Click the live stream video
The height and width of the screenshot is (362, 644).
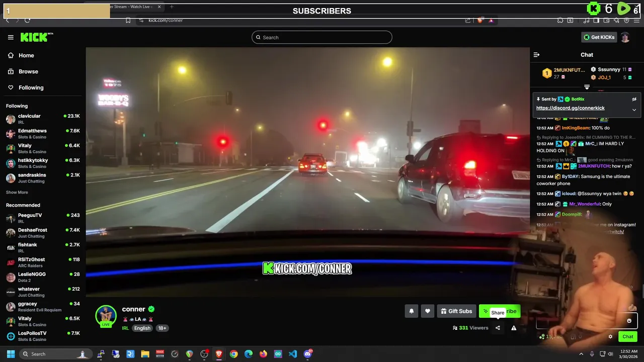307,172
